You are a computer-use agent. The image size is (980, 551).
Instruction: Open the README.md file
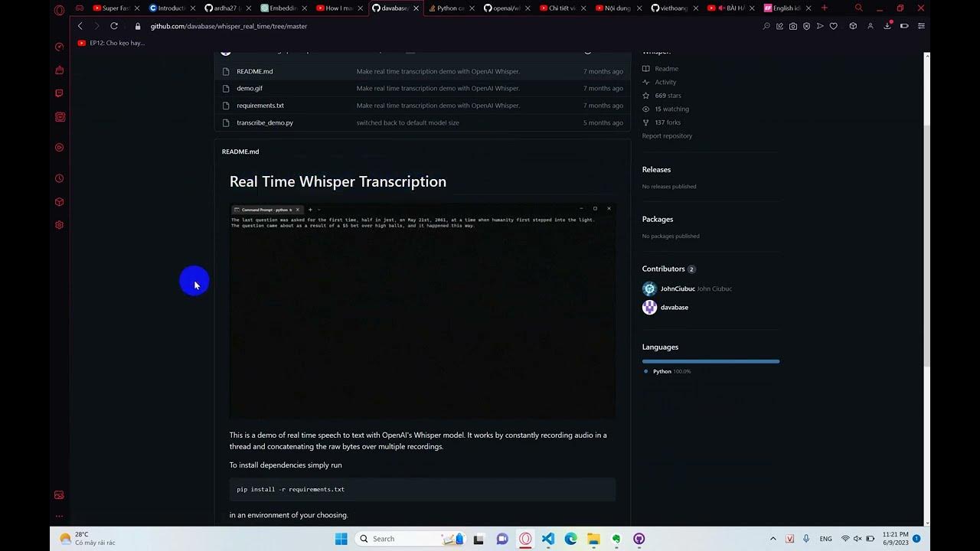pos(254,71)
